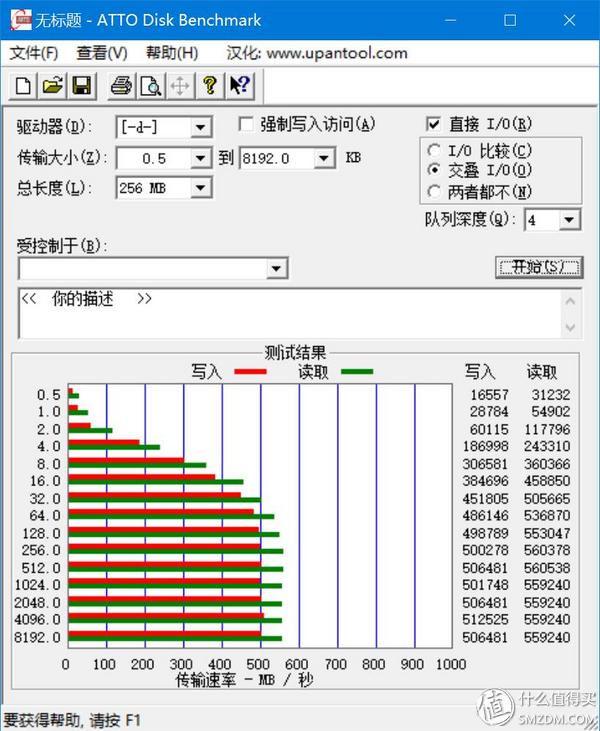Uncheck the 直接 I/O(R) checkbox

coord(433,124)
